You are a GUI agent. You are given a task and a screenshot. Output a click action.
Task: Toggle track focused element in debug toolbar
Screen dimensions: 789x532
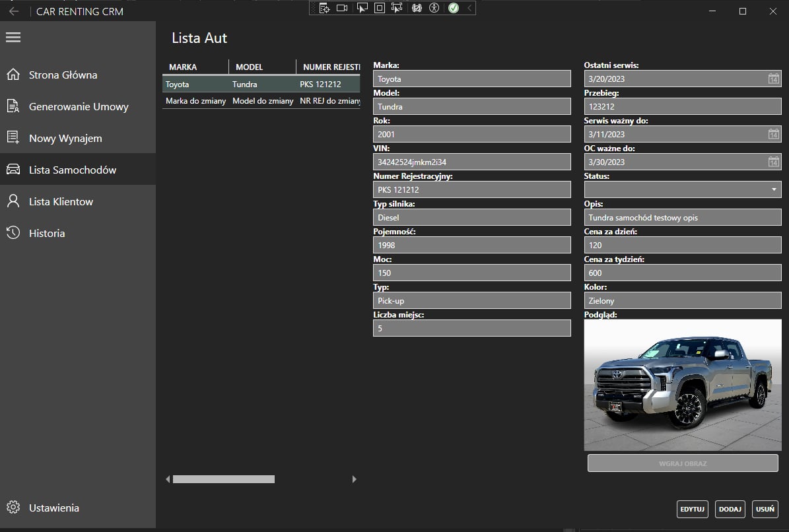click(397, 8)
